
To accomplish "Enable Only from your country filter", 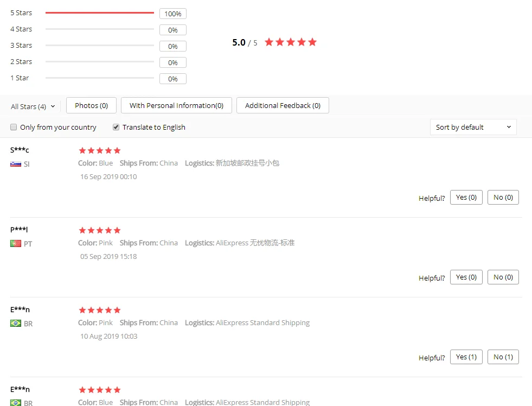I will click(14, 128).
